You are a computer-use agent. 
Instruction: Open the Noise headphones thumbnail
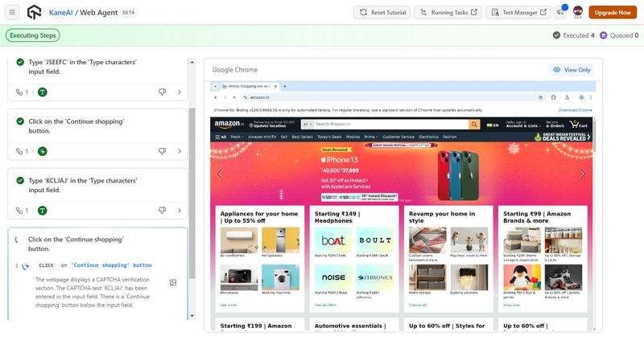tap(333, 277)
